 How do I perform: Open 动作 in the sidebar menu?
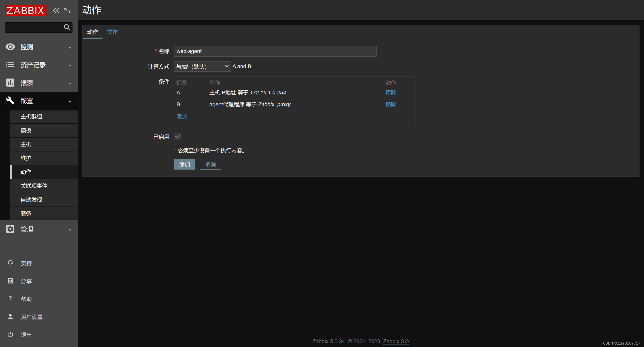point(44,172)
